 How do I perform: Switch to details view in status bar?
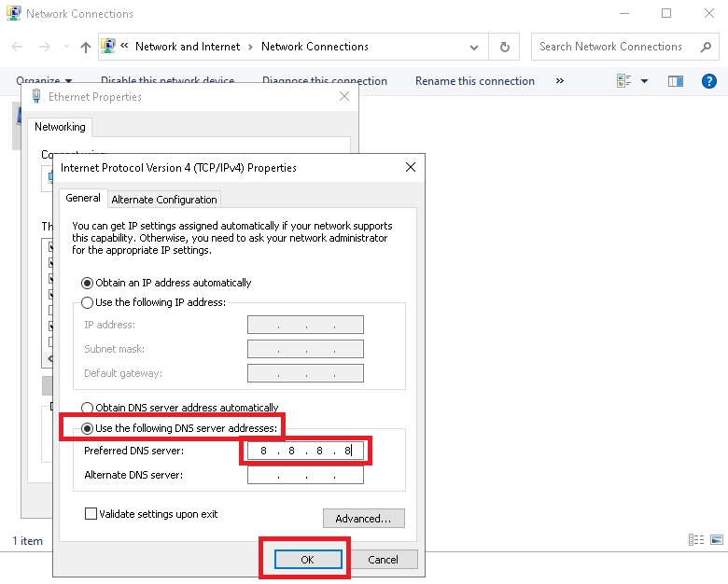(696, 540)
